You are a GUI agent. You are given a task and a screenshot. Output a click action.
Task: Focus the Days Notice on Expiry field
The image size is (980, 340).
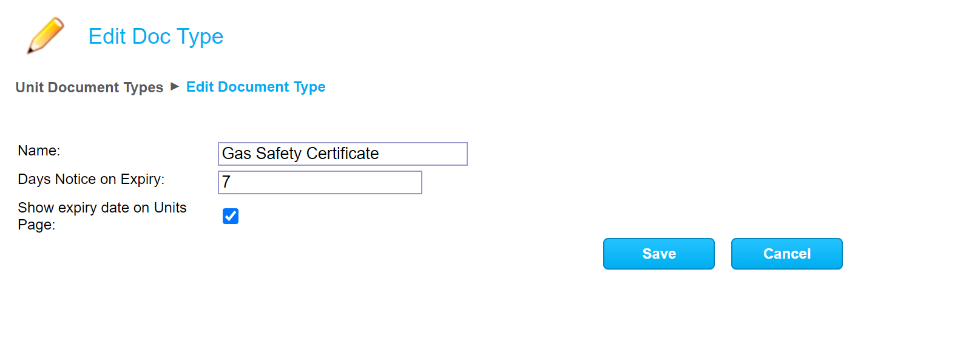point(320,182)
